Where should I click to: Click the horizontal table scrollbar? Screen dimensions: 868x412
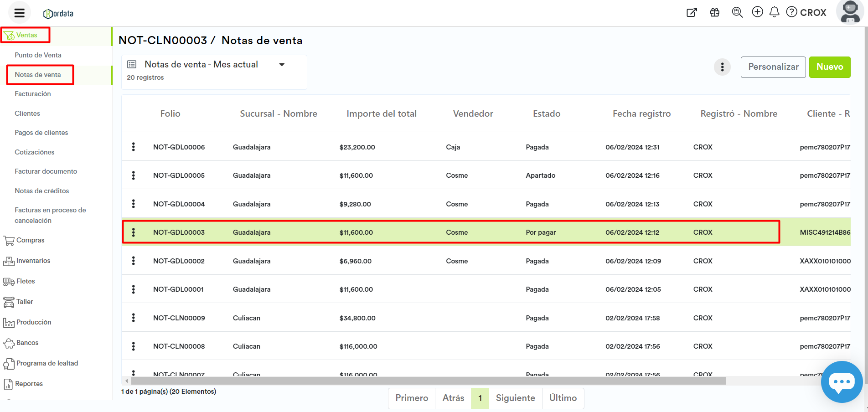pos(428,381)
